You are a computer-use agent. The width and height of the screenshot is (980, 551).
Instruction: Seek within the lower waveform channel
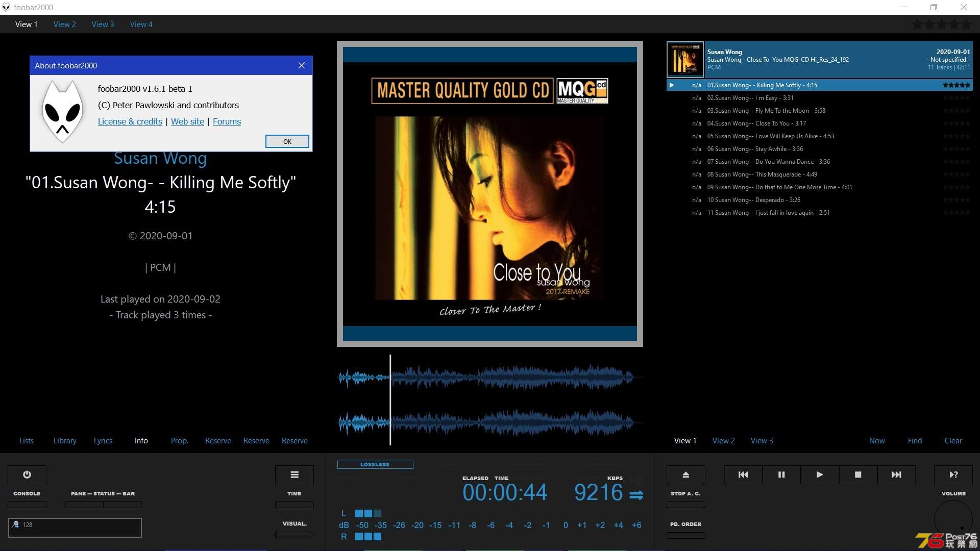490,422
